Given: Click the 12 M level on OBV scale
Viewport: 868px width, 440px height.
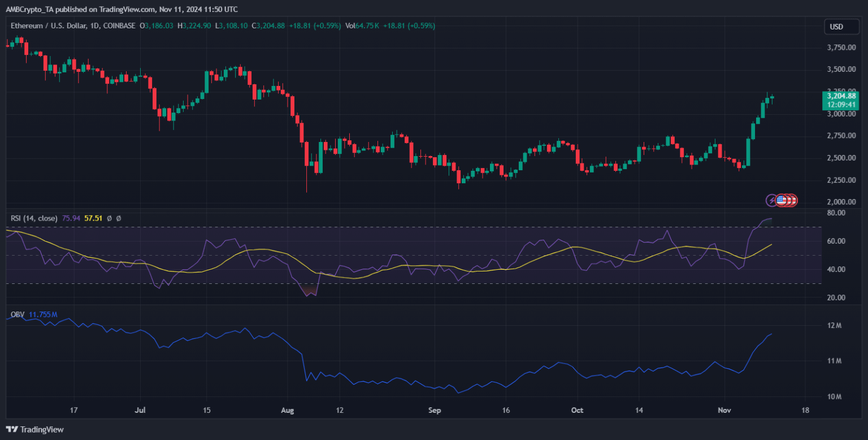Looking at the screenshot, I should pyautogui.click(x=834, y=325).
